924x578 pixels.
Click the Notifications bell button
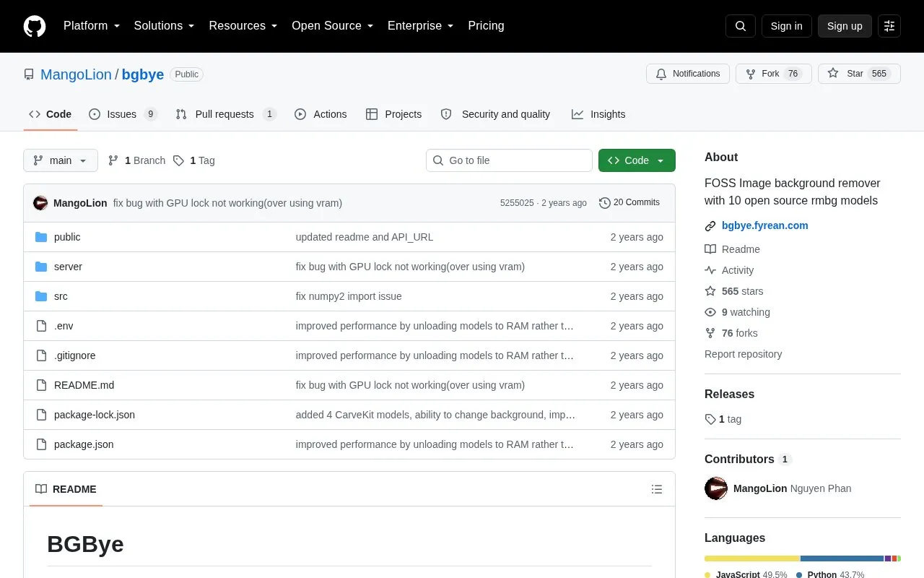688,74
